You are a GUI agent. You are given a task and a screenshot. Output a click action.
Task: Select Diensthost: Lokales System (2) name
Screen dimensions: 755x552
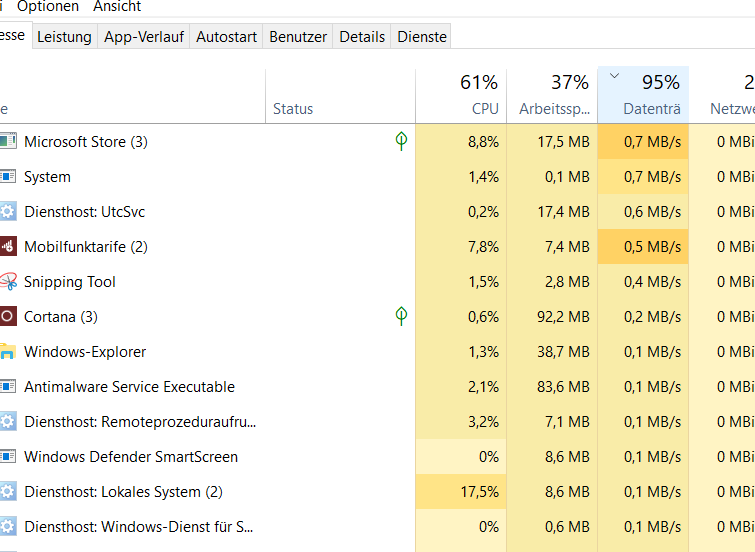pos(123,492)
